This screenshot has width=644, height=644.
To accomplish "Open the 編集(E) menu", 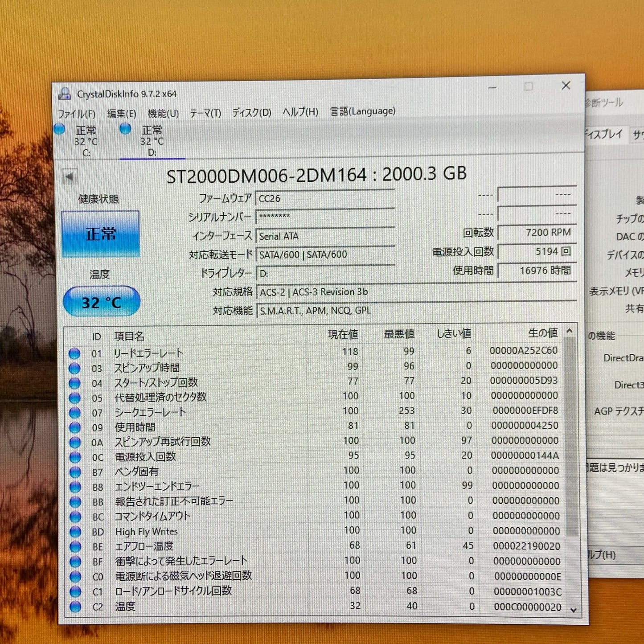I will click(x=122, y=114).
